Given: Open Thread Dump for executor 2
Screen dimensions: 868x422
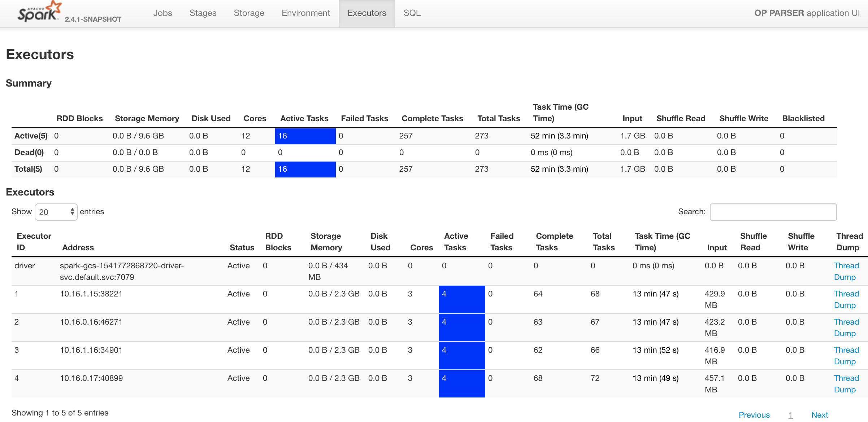Looking at the screenshot, I should point(846,328).
